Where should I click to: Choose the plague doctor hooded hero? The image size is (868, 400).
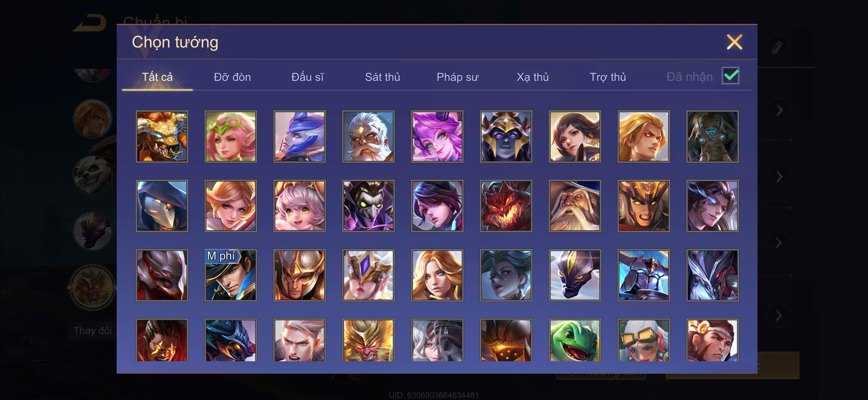[162, 206]
